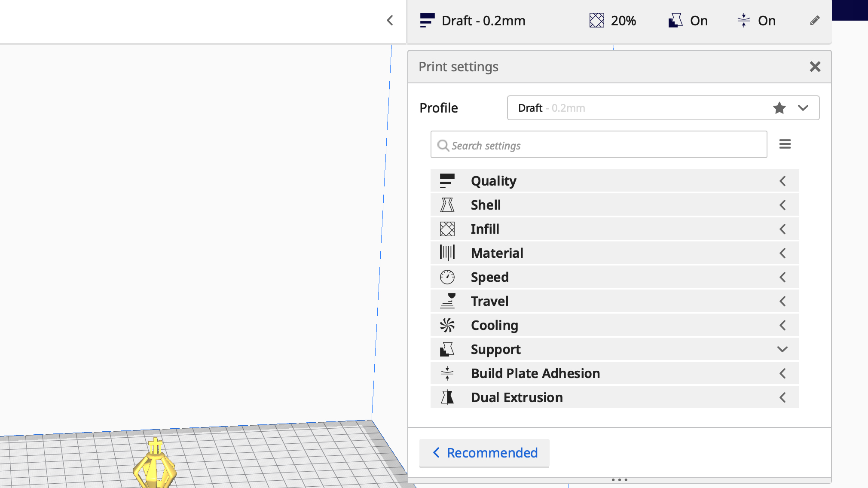Click the pencil edit icon in header
This screenshot has width=868, height=488.
pyautogui.click(x=814, y=21)
